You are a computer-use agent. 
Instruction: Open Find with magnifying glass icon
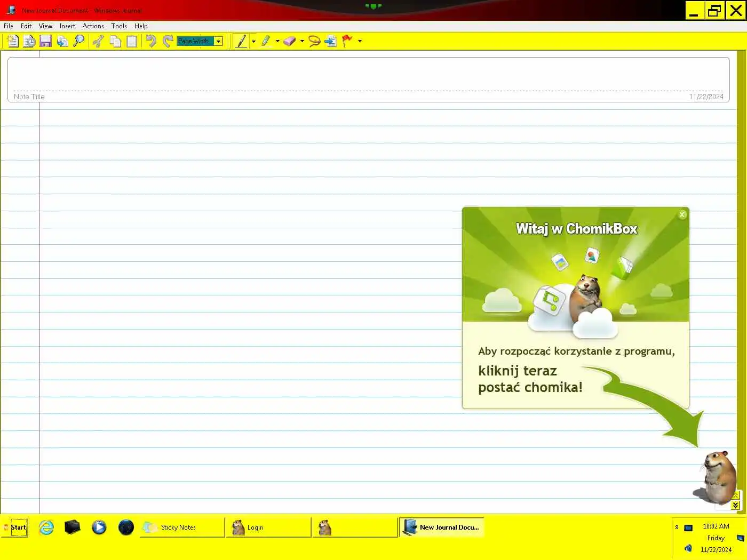pos(79,41)
